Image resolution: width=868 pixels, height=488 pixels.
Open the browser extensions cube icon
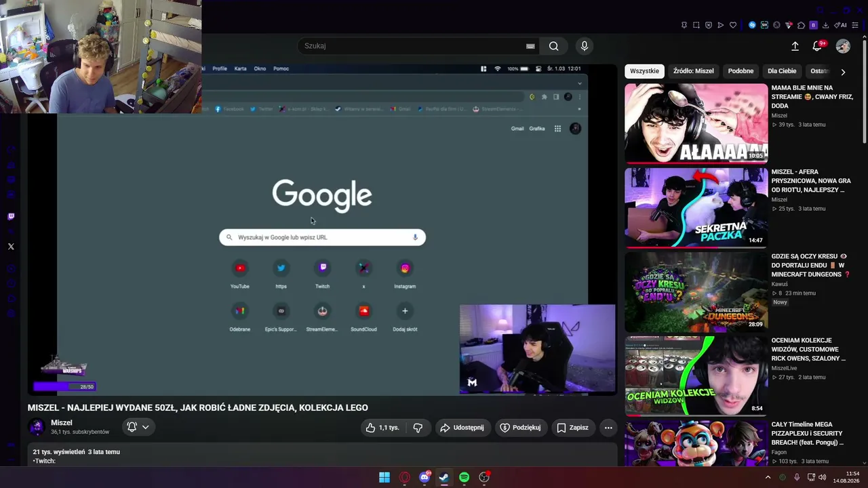(x=801, y=25)
